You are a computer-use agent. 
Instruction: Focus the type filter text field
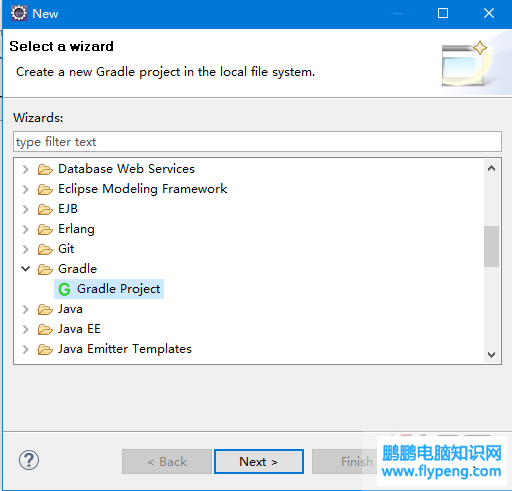tap(257, 142)
